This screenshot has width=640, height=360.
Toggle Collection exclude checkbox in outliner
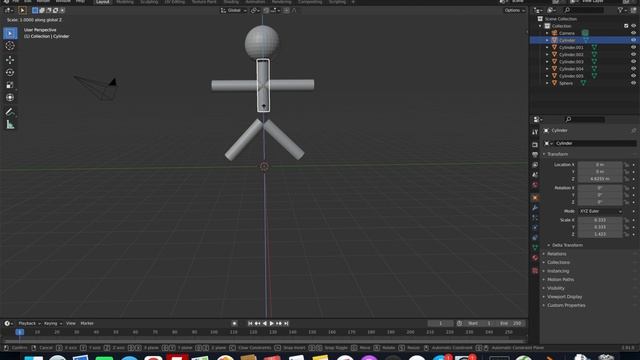(626, 26)
